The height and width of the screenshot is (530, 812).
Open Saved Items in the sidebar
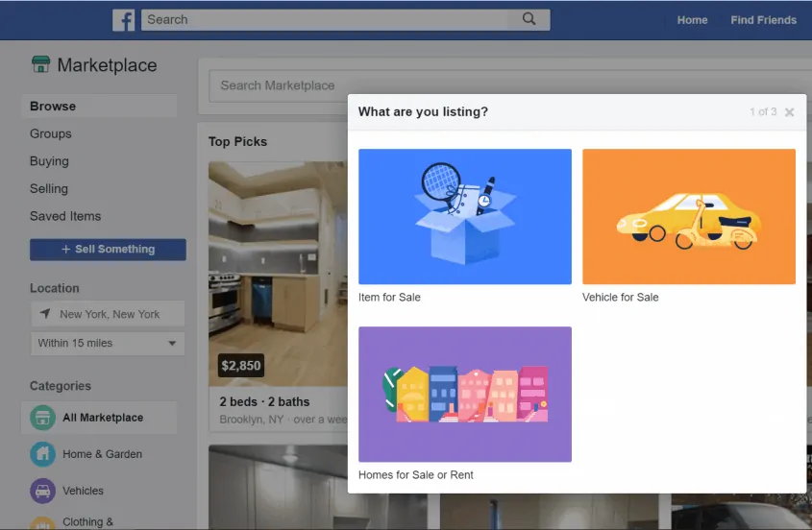tap(65, 216)
